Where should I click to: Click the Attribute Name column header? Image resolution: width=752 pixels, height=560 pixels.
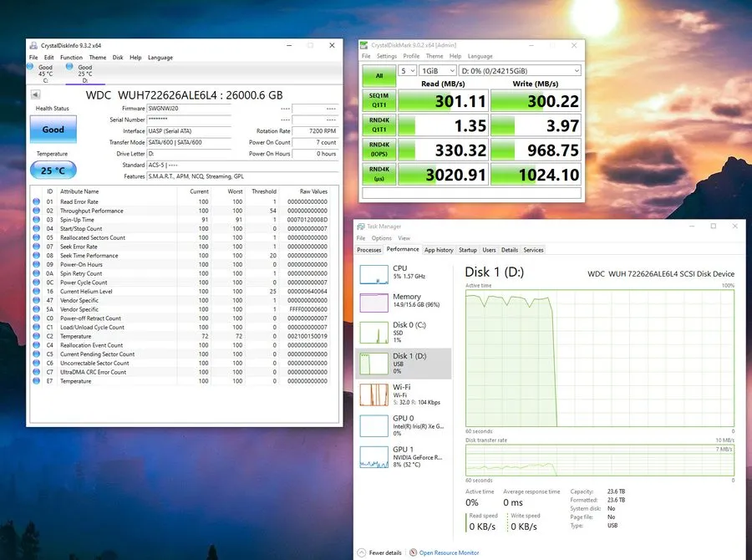79,191
